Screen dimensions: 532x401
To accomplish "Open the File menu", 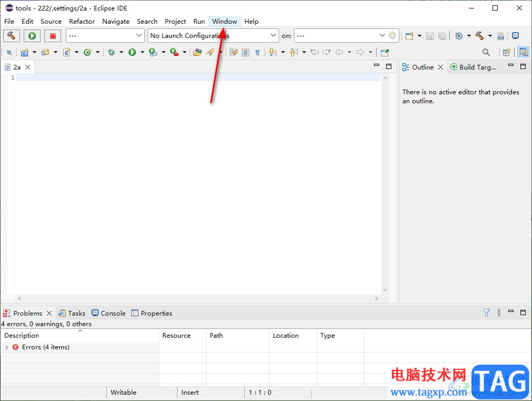I will pyautogui.click(x=9, y=22).
